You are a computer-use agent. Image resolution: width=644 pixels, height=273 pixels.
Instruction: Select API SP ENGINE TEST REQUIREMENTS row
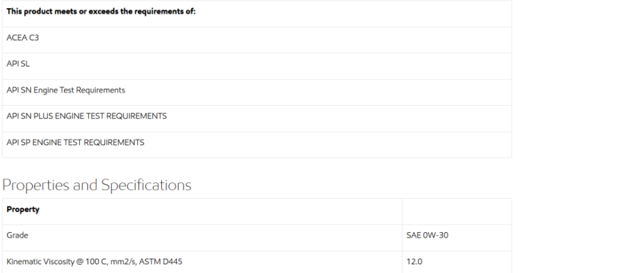[x=257, y=144]
